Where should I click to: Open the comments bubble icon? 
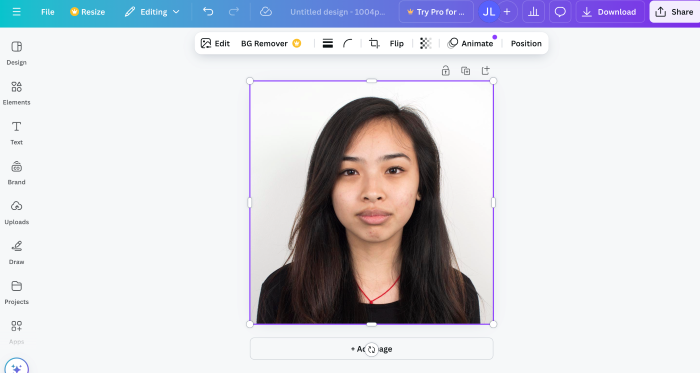pyautogui.click(x=560, y=12)
